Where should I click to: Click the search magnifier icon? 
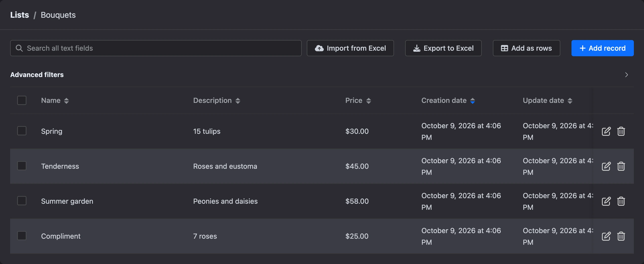(19, 48)
